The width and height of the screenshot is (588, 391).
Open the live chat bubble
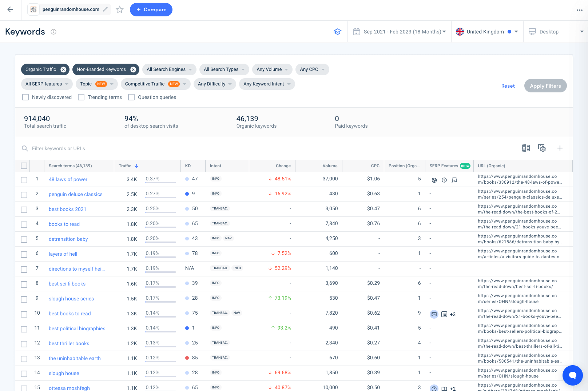(x=572, y=375)
